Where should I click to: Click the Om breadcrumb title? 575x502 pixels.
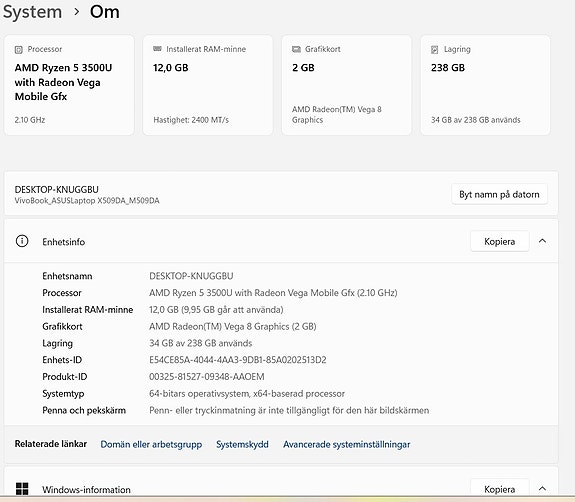point(105,12)
